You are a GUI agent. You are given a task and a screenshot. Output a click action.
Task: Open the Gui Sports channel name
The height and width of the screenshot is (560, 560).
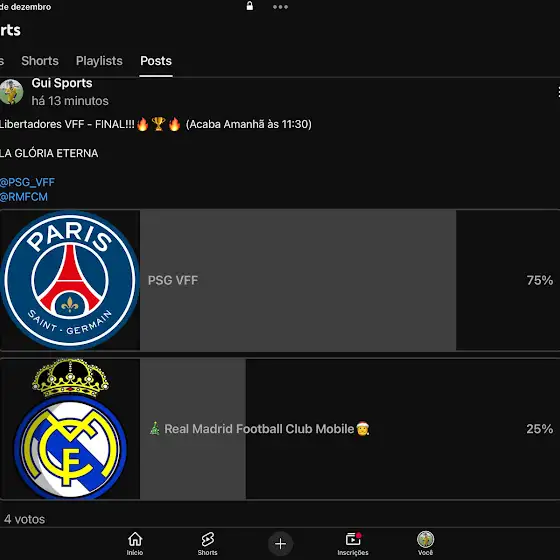pyautogui.click(x=62, y=83)
